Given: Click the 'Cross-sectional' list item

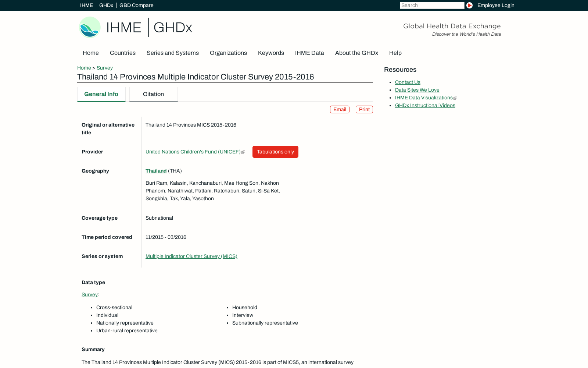Looking at the screenshot, I should 114,308.
